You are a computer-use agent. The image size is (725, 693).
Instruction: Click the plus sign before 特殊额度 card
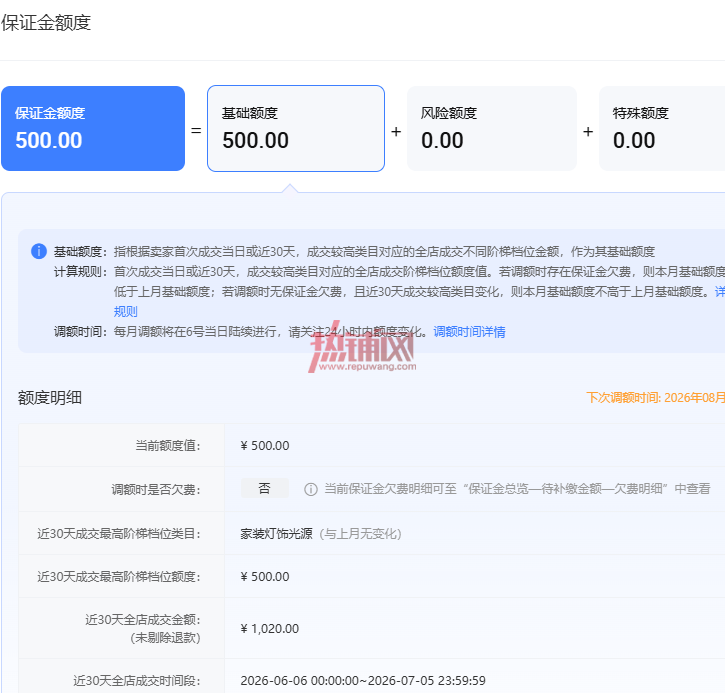(588, 132)
